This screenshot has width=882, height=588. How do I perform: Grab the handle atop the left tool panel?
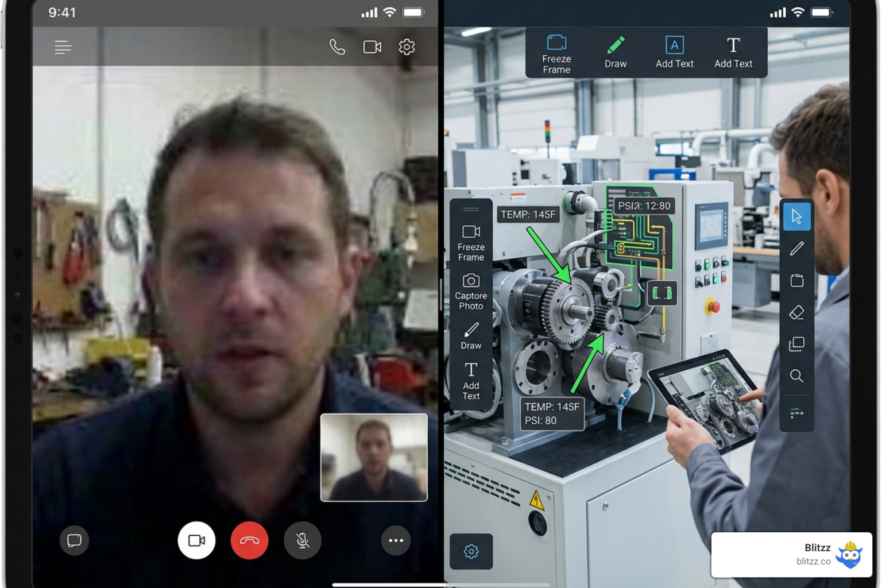pyautogui.click(x=471, y=209)
